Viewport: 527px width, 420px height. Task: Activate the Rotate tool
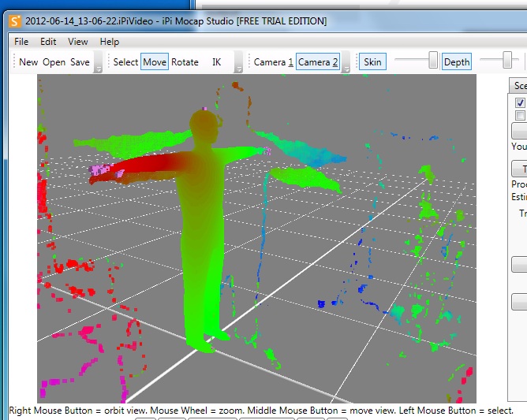185,61
